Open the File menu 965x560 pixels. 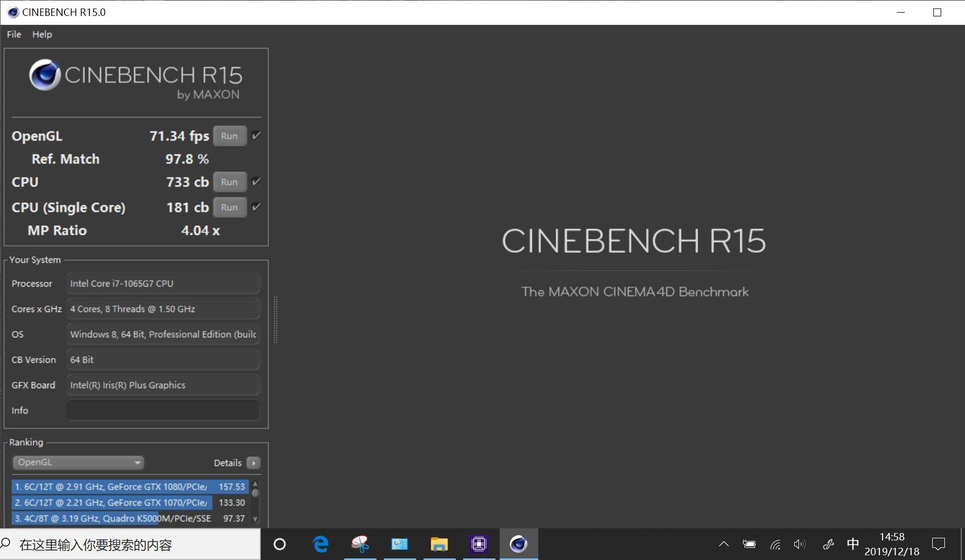[x=14, y=34]
